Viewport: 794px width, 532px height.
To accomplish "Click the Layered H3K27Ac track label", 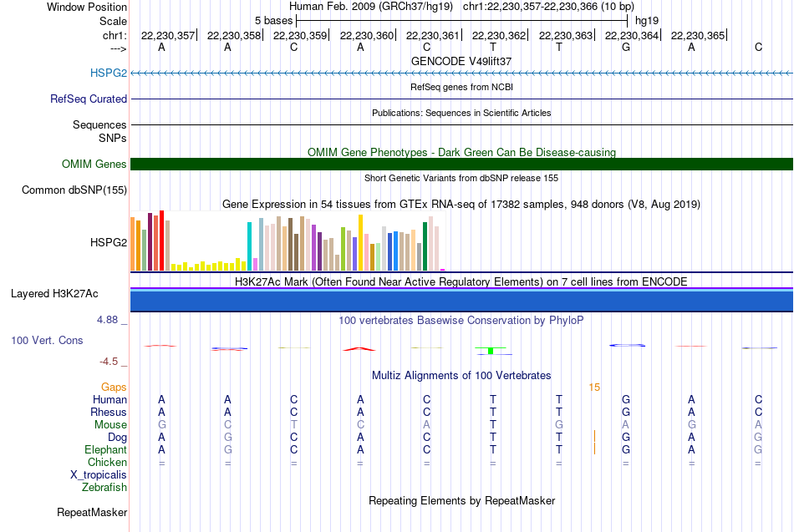I will click(x=54, y=294).
